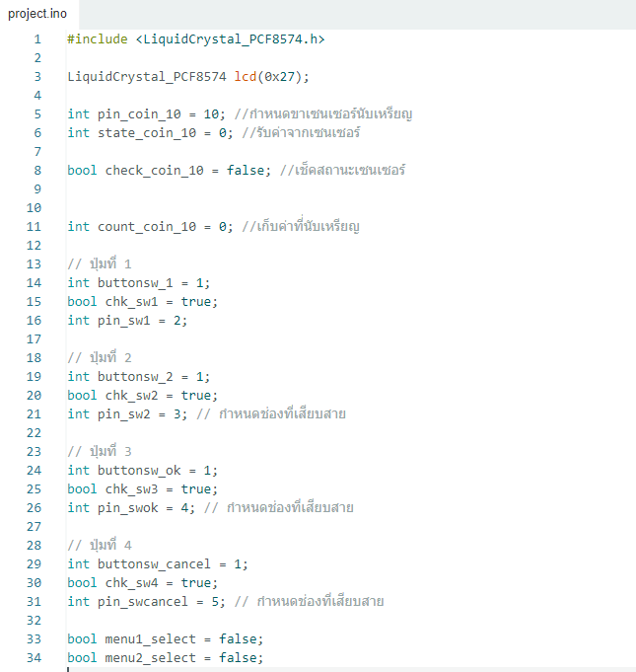636x672 pixels.
Task: Click the count_coin_10 = 0 line
Action: click(213, 227)
